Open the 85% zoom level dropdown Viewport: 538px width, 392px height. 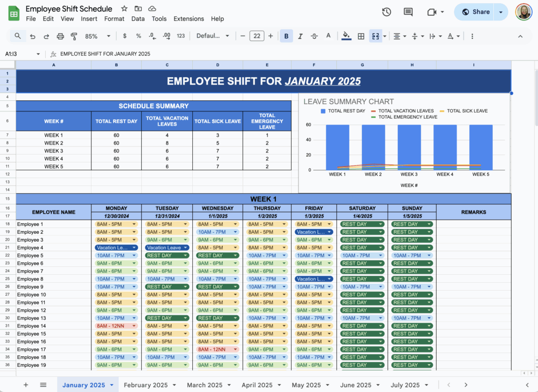pos(100,36)
